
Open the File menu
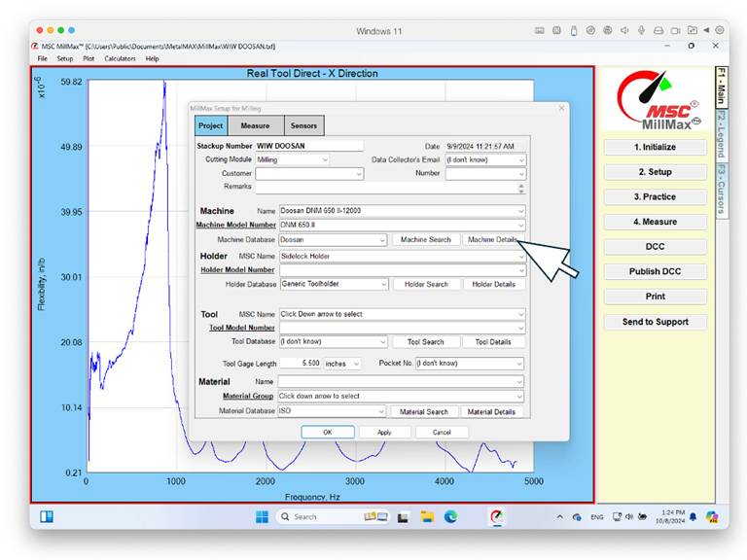[43, 58]
